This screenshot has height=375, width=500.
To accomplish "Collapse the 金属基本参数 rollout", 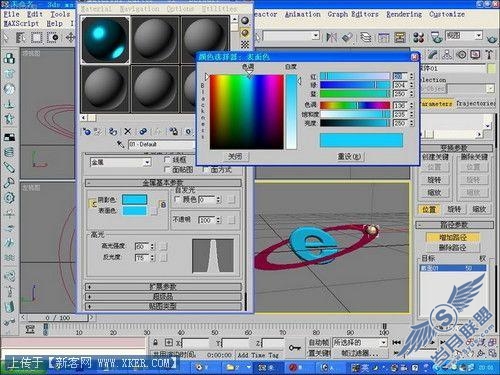I will 163,183.
